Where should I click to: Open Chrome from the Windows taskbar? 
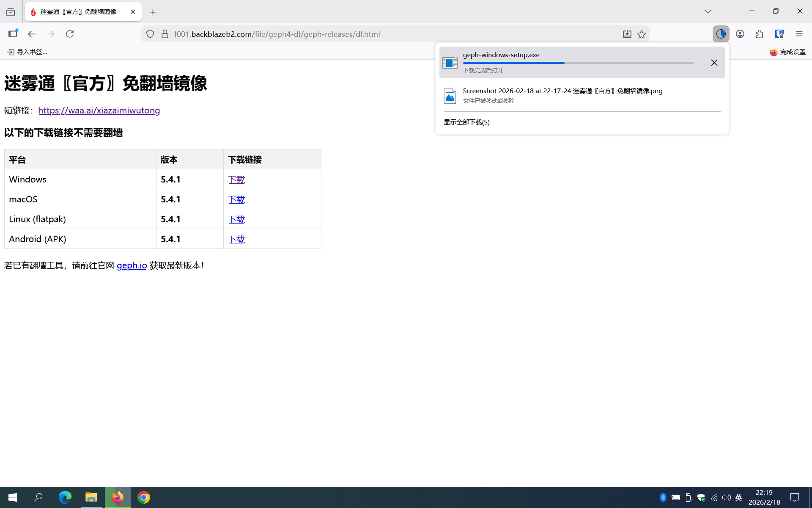(x=144, y=497)
